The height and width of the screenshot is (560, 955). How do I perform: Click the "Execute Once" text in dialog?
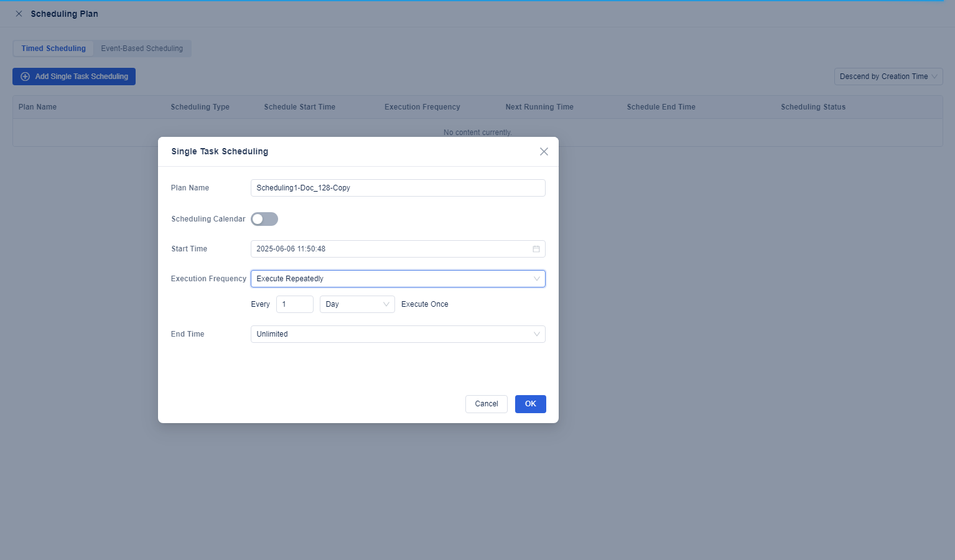[425, 304]
